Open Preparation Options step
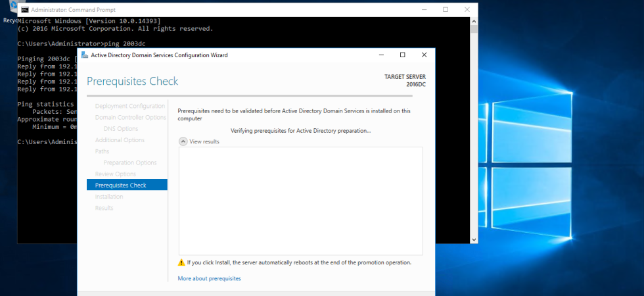644x296 pixels. point(130,163)
